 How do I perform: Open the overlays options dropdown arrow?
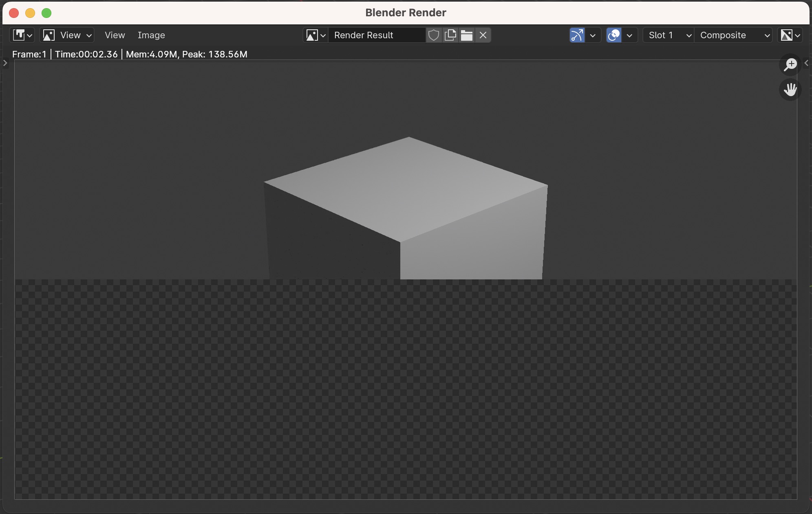[x=630, y=35]
